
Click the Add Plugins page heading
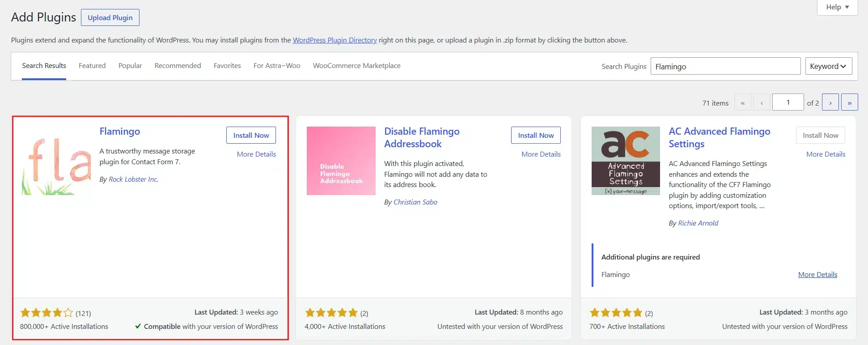tap(43, 17)
